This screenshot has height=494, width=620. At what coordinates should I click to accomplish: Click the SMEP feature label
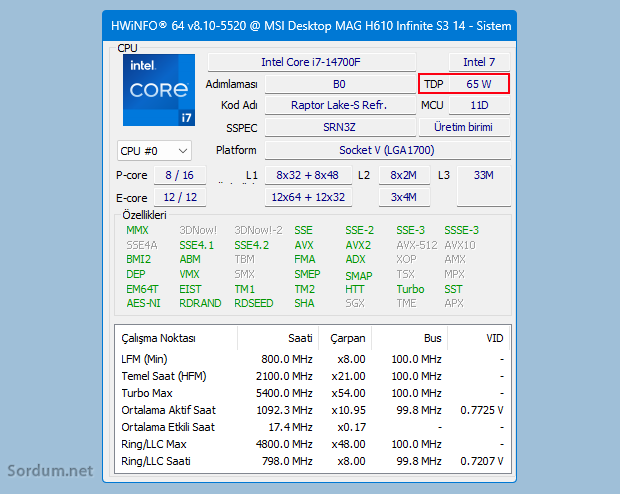pyautogui.click(x=307, y=274)
